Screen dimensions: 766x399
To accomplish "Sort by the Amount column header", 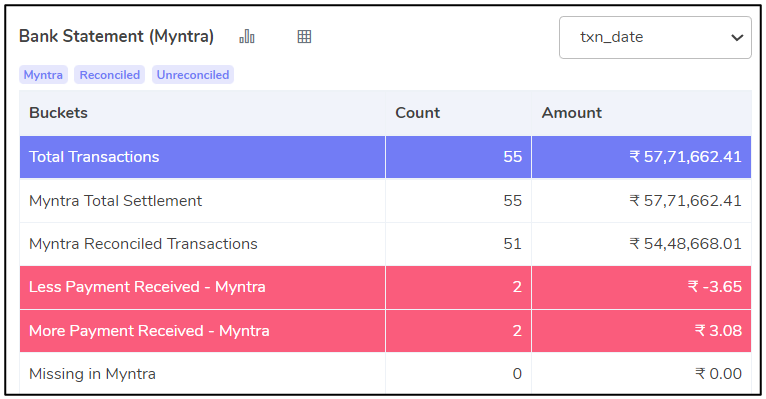I will pos(572,113).
